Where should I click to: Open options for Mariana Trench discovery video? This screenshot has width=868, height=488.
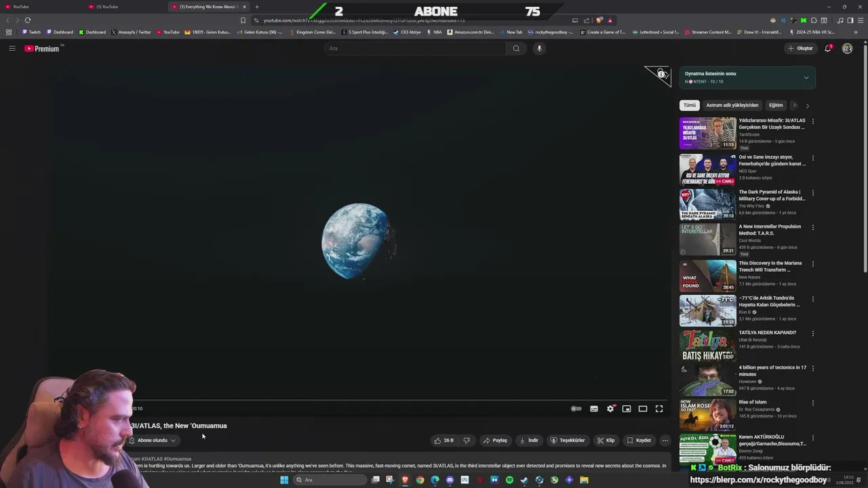tap(813, 264)
